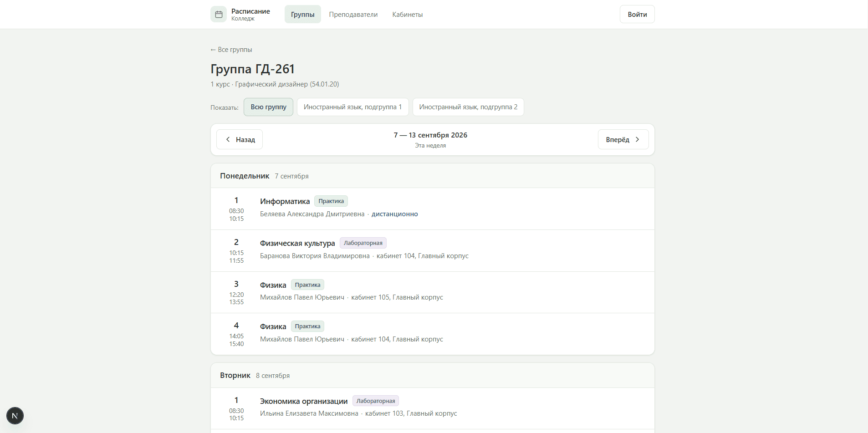Select the Информатика lesson title
868x433 pixels.
click(x=285, y=201)
